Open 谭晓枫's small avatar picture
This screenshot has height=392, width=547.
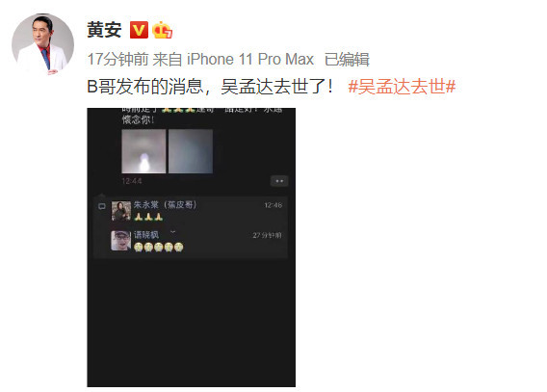[121, 241]
